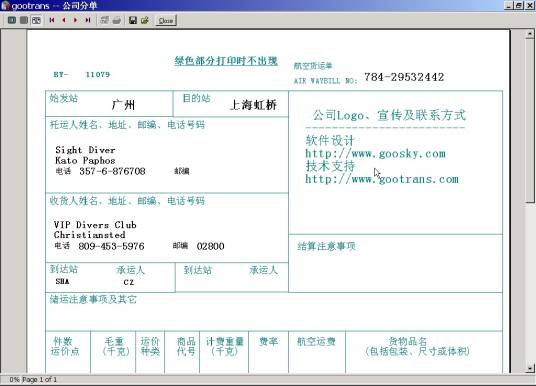Close the print preview with Close button
536x386 pixels.
click(x=166, y=21)
